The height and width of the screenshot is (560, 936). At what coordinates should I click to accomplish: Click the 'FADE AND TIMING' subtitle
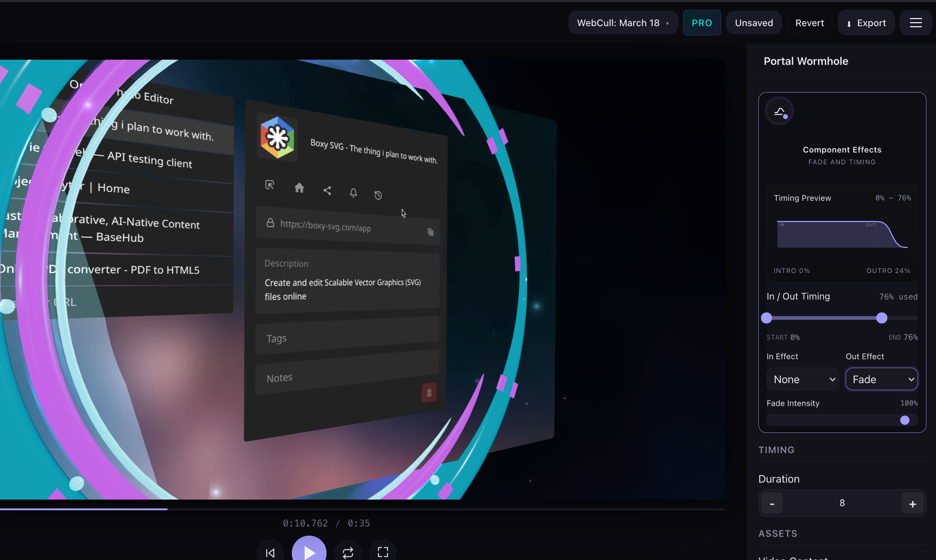point(842,162)
